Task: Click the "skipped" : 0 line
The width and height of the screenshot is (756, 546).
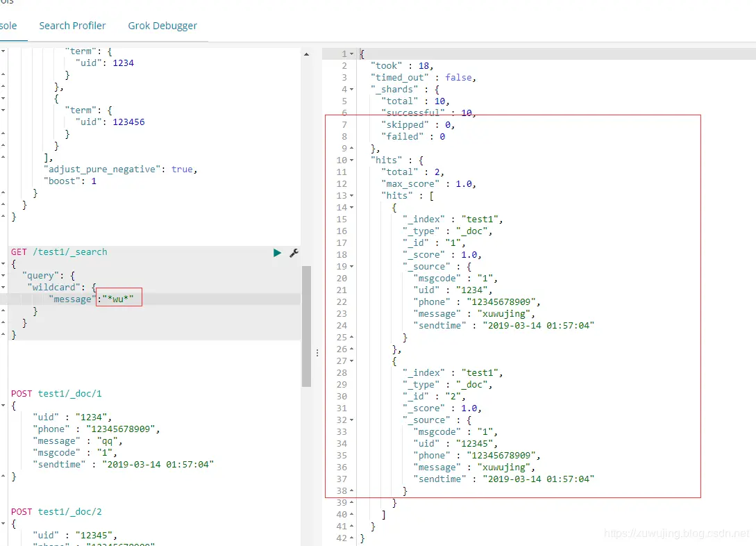Action: pyautogui.click(x=418, y=125)
